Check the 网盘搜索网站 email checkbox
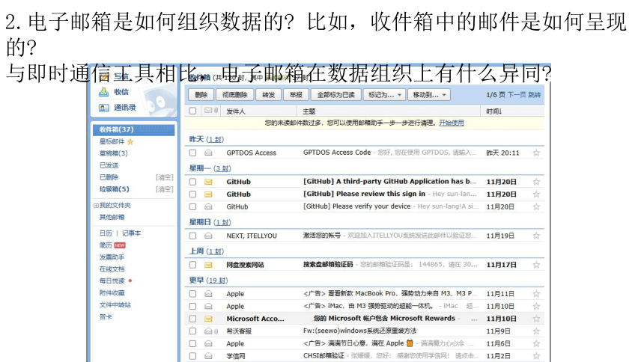 click(x=192, y=265)
